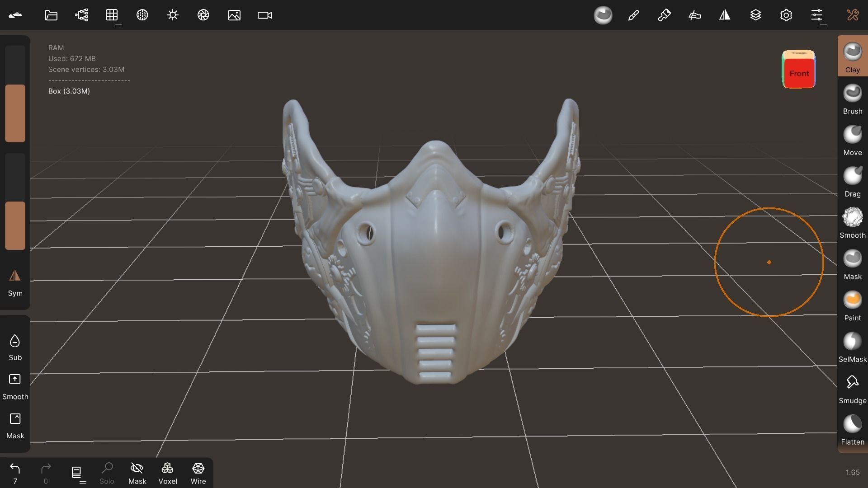Click the Top face of view cube
Viewport: 868px width, 488px height.
click(x=798, y=54)
